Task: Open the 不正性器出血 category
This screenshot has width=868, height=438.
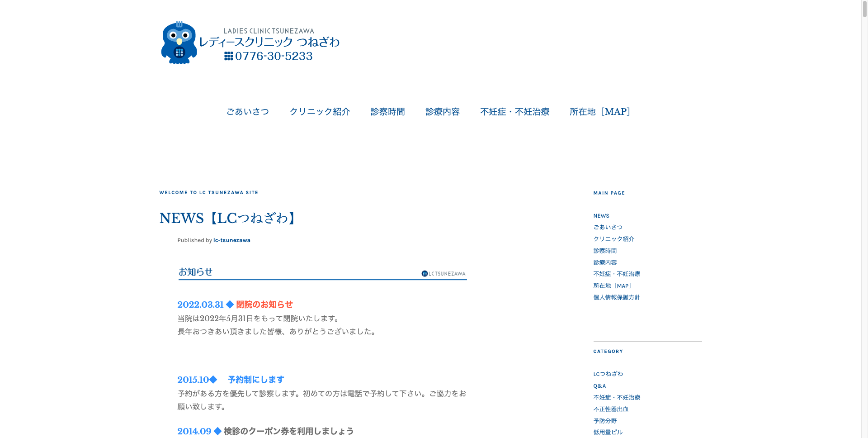Action: [611, 409]
